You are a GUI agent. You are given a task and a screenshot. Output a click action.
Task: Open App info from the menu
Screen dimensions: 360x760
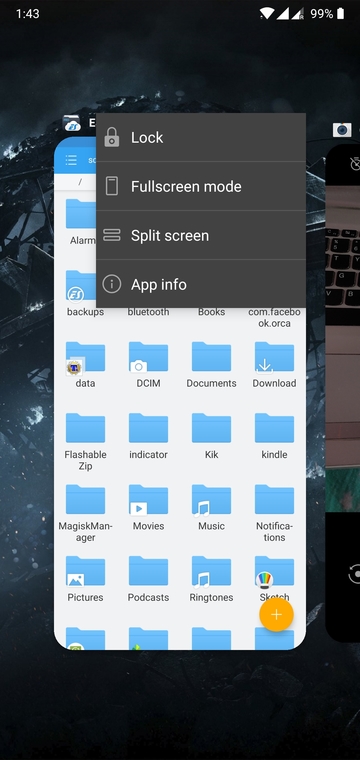201,284
